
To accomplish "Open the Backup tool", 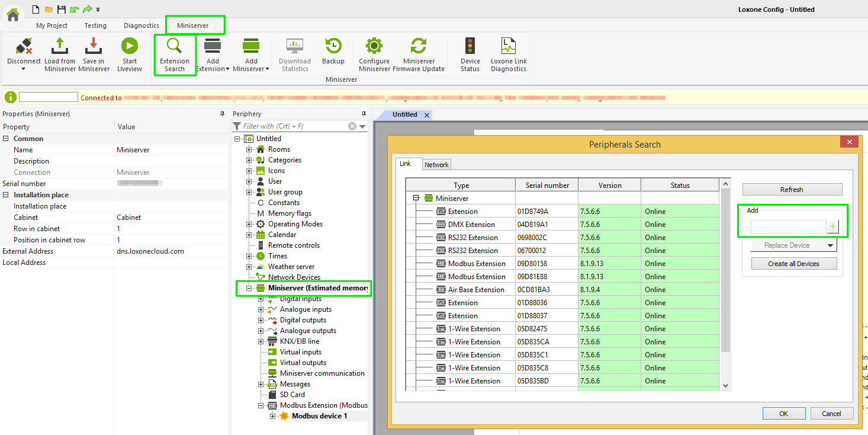I will [x=333, y=47].
